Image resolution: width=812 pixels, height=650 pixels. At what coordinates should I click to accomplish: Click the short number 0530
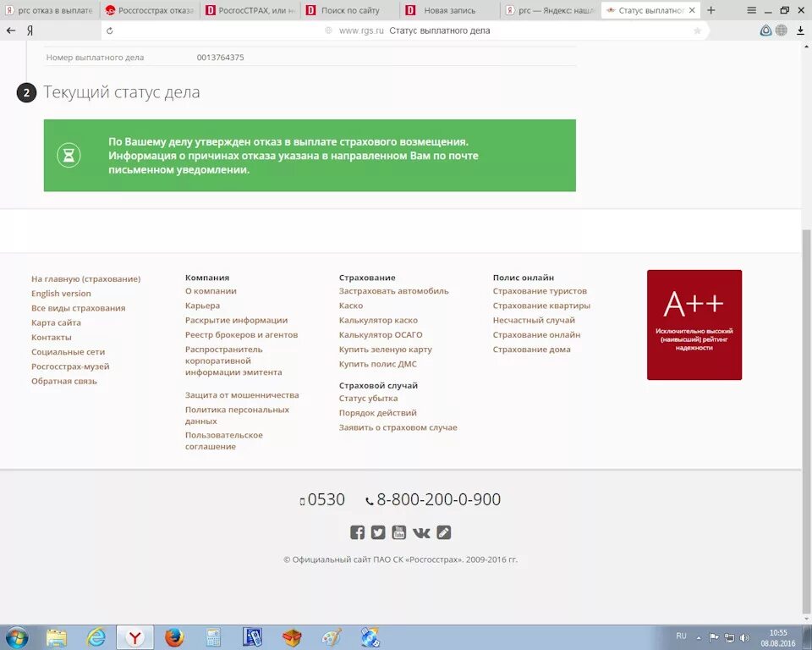click(326, 499)
